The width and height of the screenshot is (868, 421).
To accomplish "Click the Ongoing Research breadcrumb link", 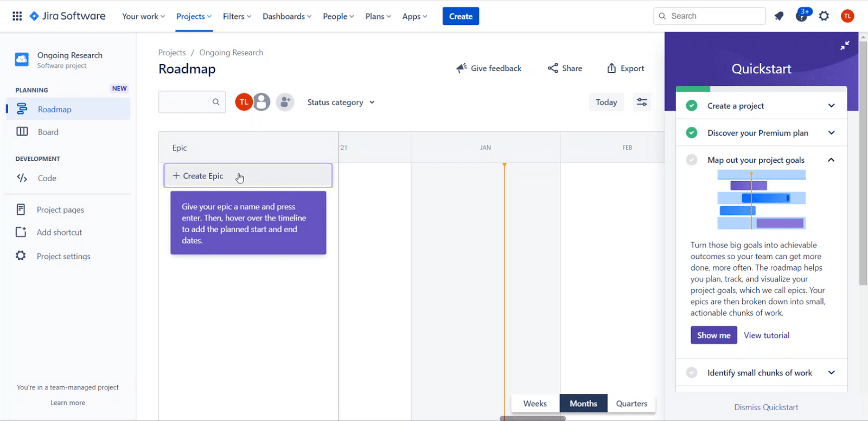I will click(x=231, y=53).
